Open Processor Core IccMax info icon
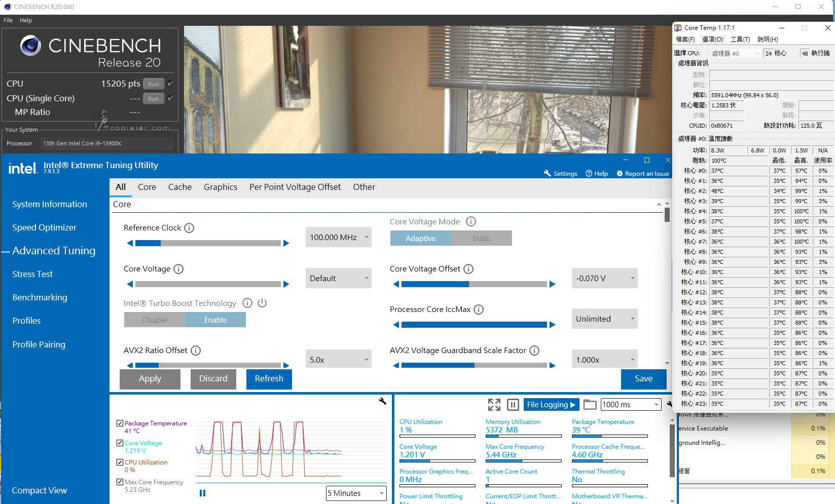835x504 pixels. click(479, 309)
